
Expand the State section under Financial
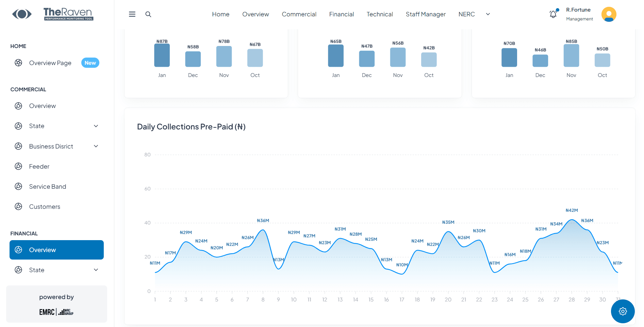pyautogui.click(x=96, y=269)
